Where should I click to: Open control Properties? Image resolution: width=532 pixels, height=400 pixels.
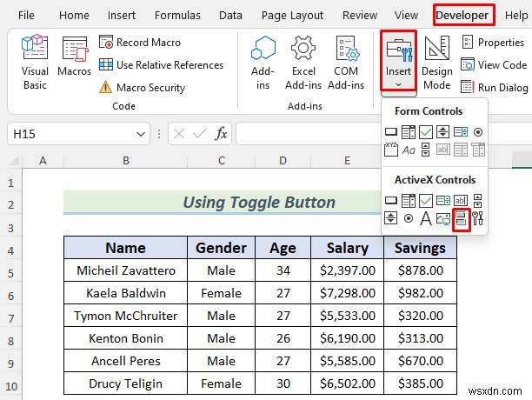(x=493, y=43)
